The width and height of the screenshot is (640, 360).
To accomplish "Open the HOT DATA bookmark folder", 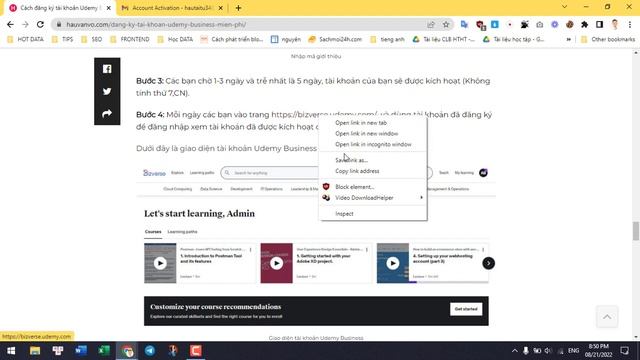I will 25,40.
